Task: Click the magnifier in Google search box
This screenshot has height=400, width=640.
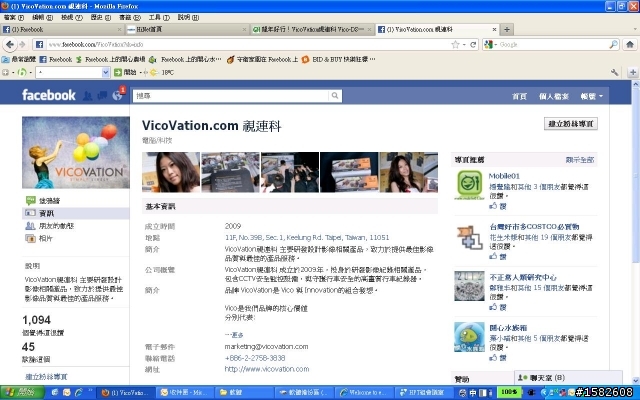Action: point(613,44)
